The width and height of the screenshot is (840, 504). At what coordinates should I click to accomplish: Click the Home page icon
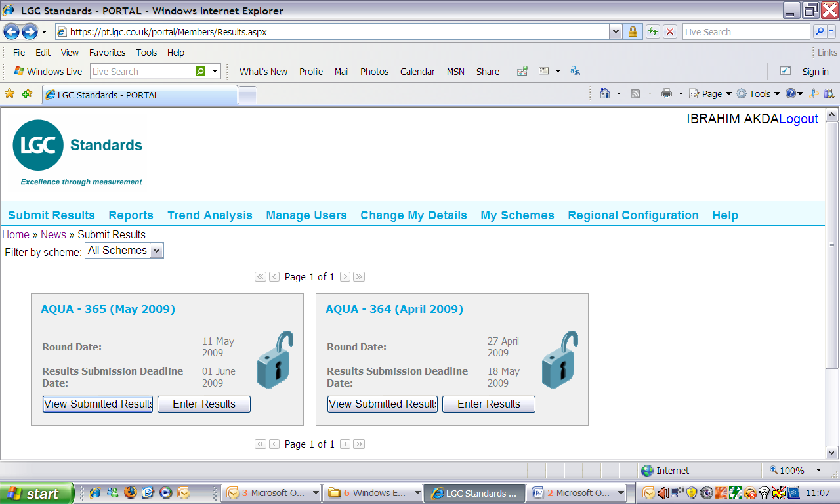605,94
